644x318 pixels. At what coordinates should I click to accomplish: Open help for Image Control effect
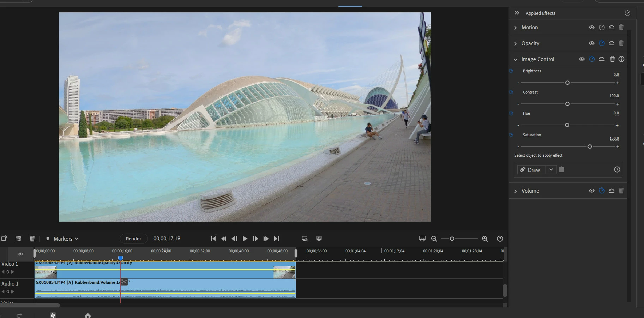point(621,59)
